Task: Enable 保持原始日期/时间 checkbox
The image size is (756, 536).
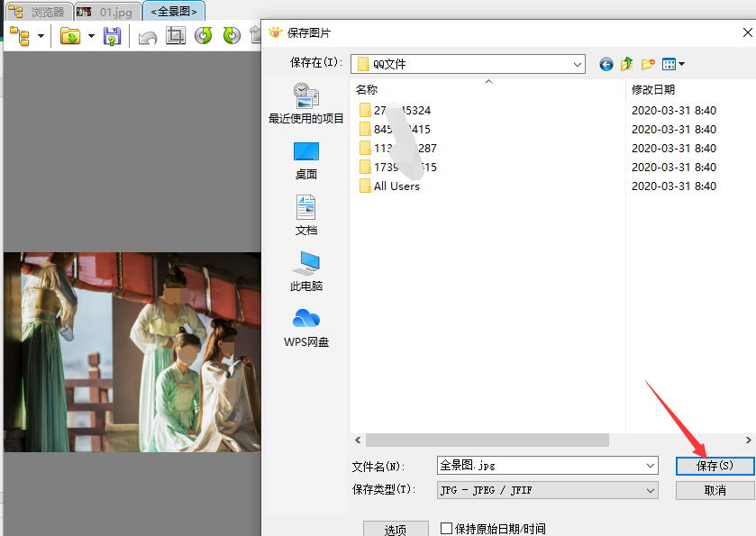Action: coord(446,529)
